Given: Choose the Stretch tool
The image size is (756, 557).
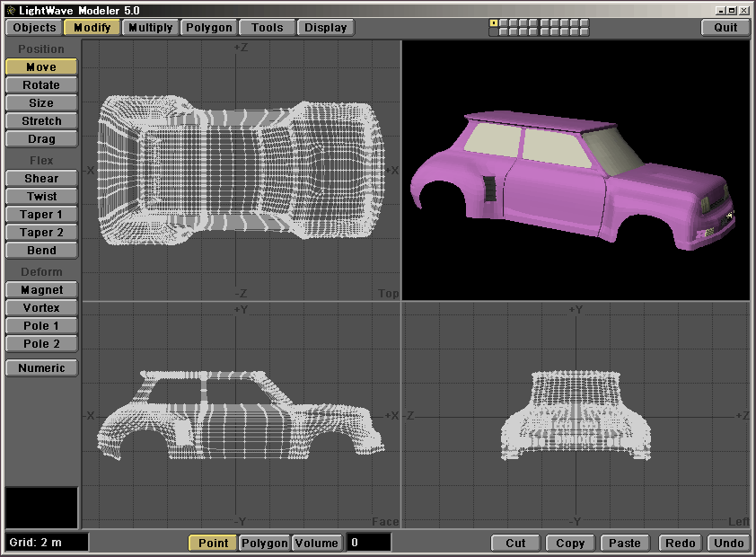Looking at the screenshot, I should [41, 121].
